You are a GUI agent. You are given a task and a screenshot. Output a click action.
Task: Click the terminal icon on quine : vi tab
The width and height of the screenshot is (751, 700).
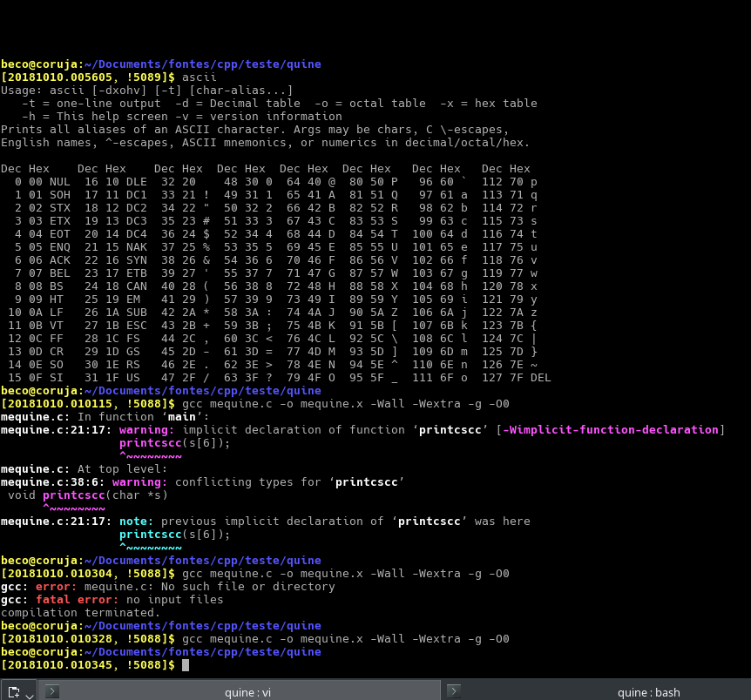(52, 691)
